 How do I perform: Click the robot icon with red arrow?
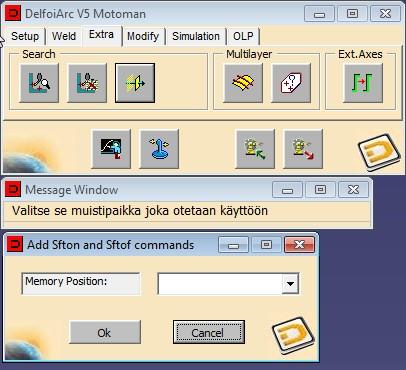click(303, 149)
